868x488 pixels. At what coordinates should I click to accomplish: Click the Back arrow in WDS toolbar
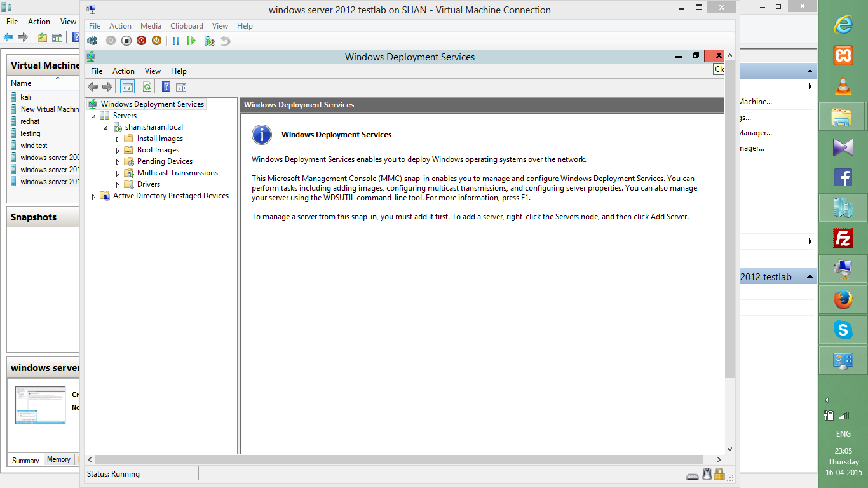click(93, 87)
